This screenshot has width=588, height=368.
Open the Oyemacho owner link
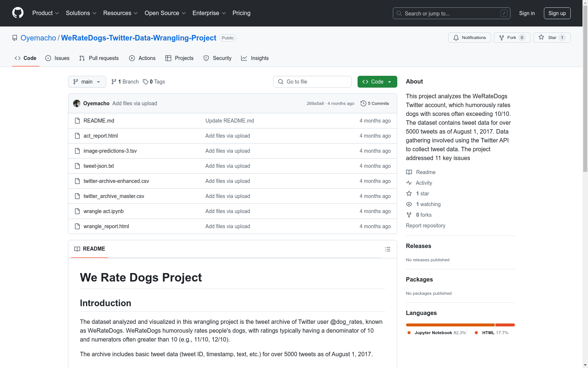pyautogui.click(x=38, y=38)
